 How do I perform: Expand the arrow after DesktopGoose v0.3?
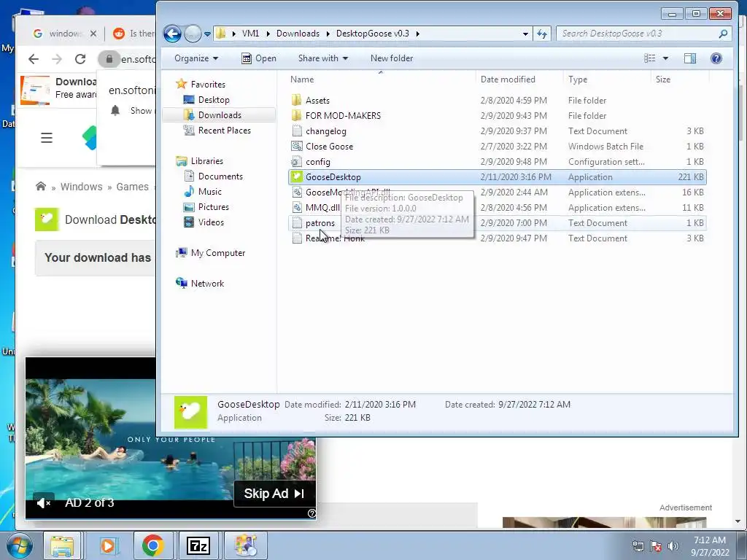[x=418, y=34]
